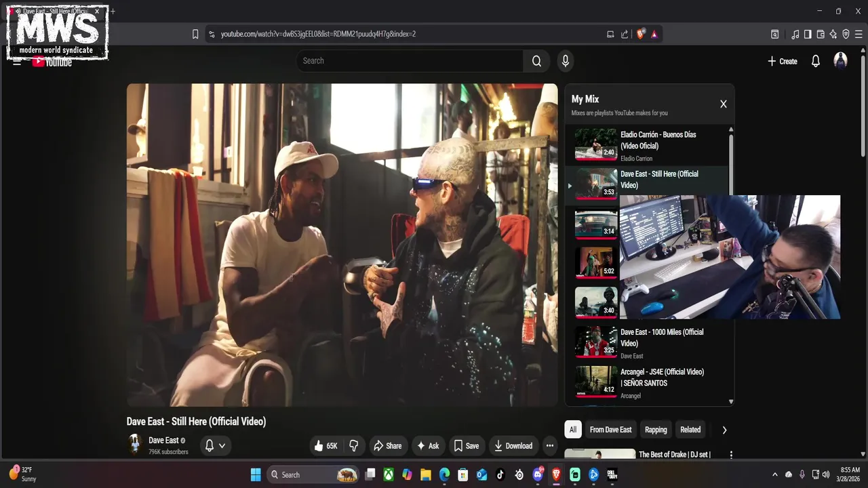
Task: Open Xbox app from taskbar
Action: 389,474
